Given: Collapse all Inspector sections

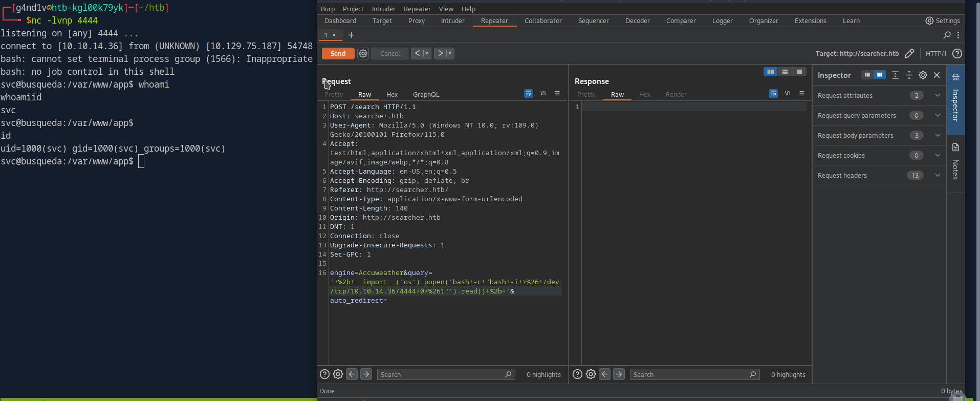Looking at the screenshot, I should point(909,75).
